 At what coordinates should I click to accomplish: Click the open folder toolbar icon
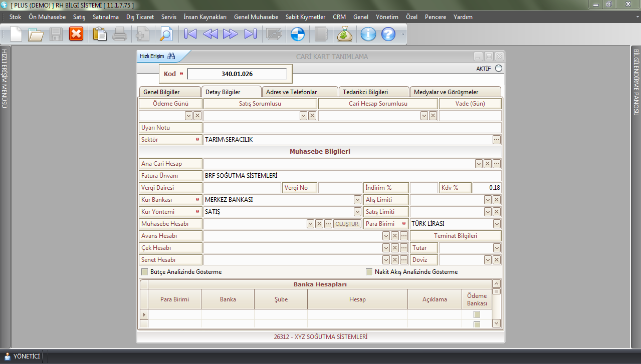(36, 34)
